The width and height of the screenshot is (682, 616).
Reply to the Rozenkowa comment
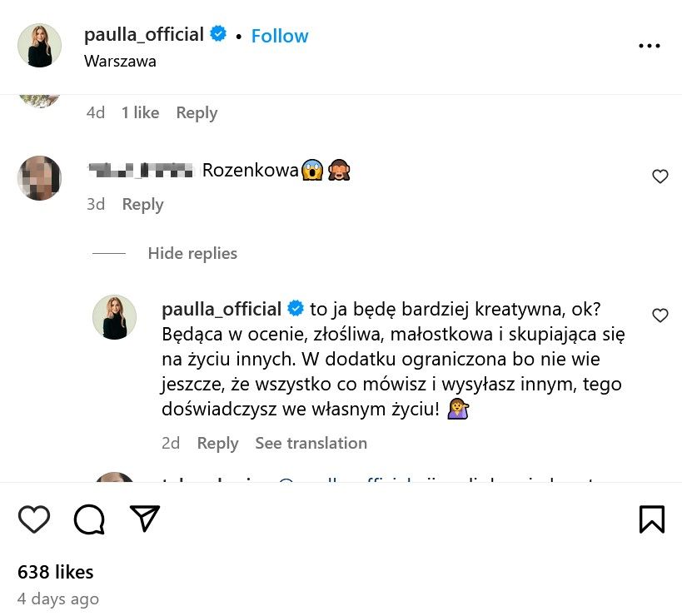tap(142, 204)
